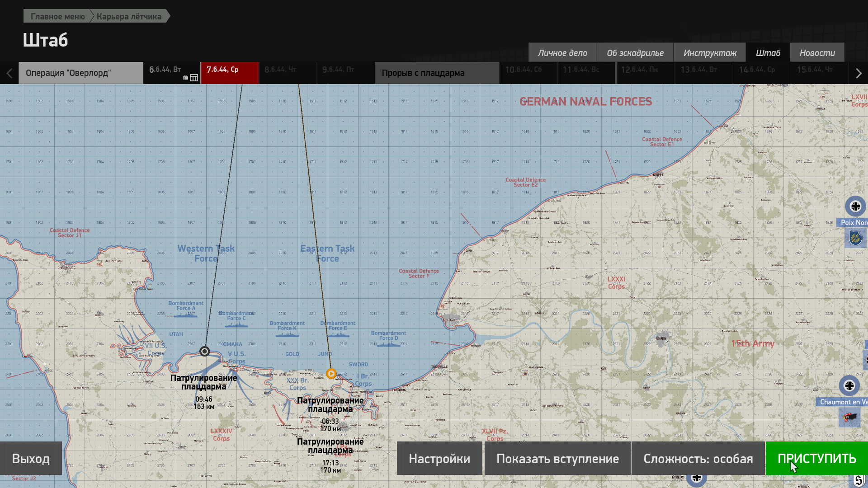The height and width of the screenshot is (488, 868).
Task: Open Карьера лётчика breadcrumb
Action: coord(129,16)
